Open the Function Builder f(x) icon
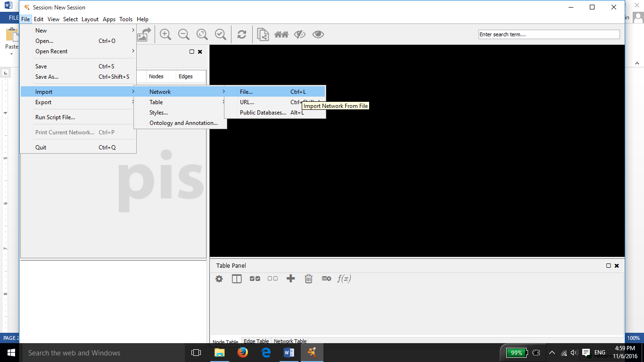644x362 pixels. [x=344, y=279]
